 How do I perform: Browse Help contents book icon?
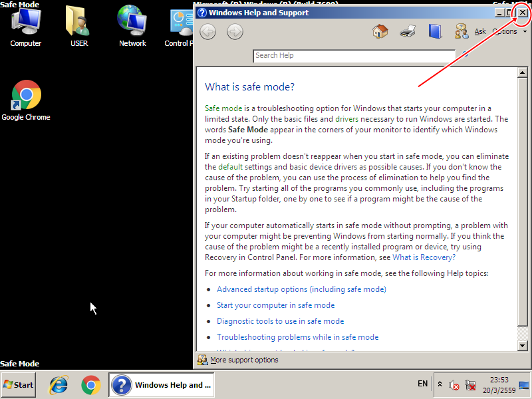[435, 31]
